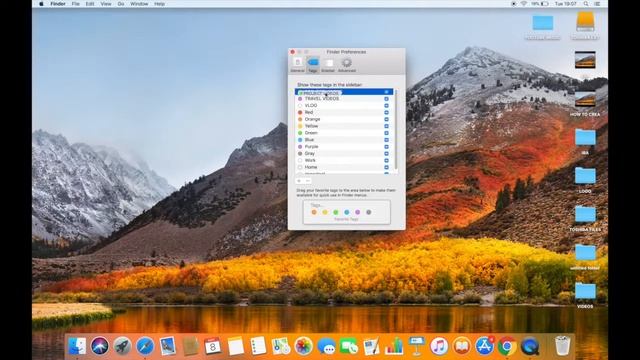Image resolution: width=640 pixels, height=360 pixels.
Task: Open Notification Center in menu bar
Action: pos(598,4)
